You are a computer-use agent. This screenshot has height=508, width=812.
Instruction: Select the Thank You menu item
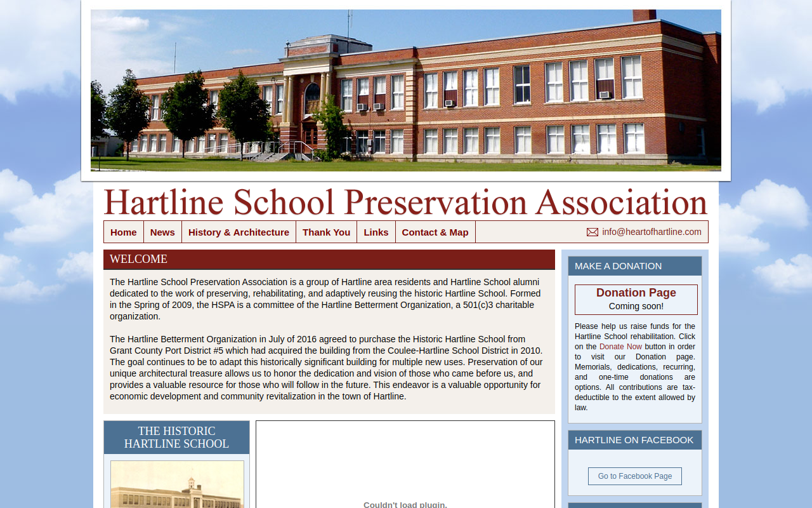(x=326, y=232)
